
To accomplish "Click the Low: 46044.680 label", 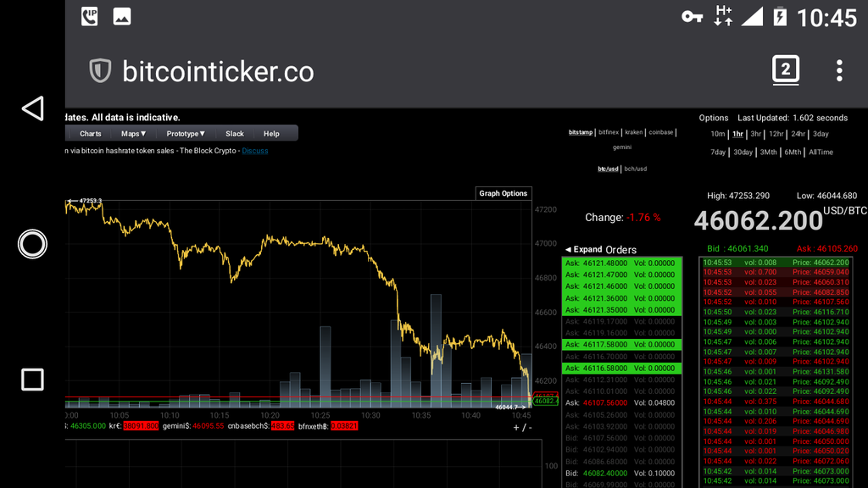I will pyautogui.click(x=826, y=196).
